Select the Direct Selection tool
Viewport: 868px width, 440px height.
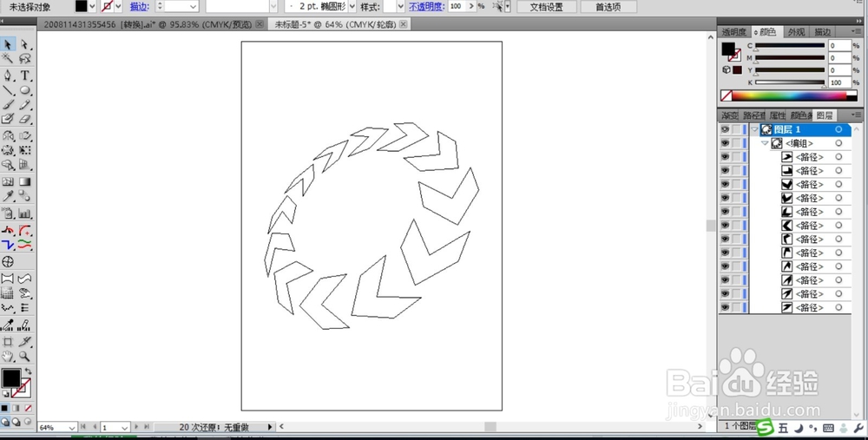pos(25,44)
